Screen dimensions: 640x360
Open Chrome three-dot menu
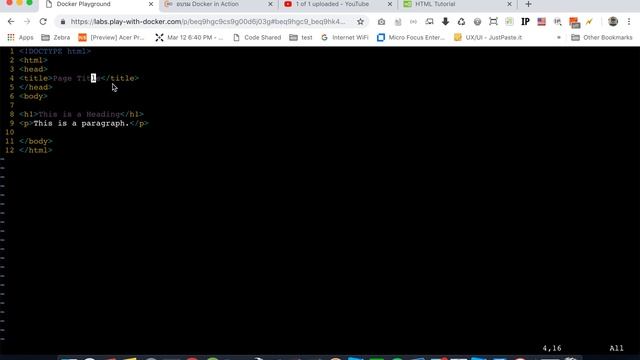click(x=629, y=22)
